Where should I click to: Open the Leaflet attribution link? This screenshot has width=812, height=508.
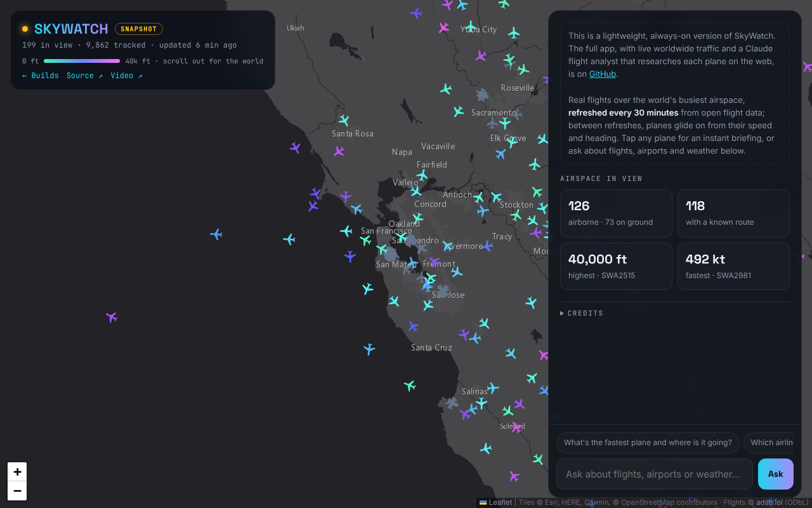click(495, 502)
